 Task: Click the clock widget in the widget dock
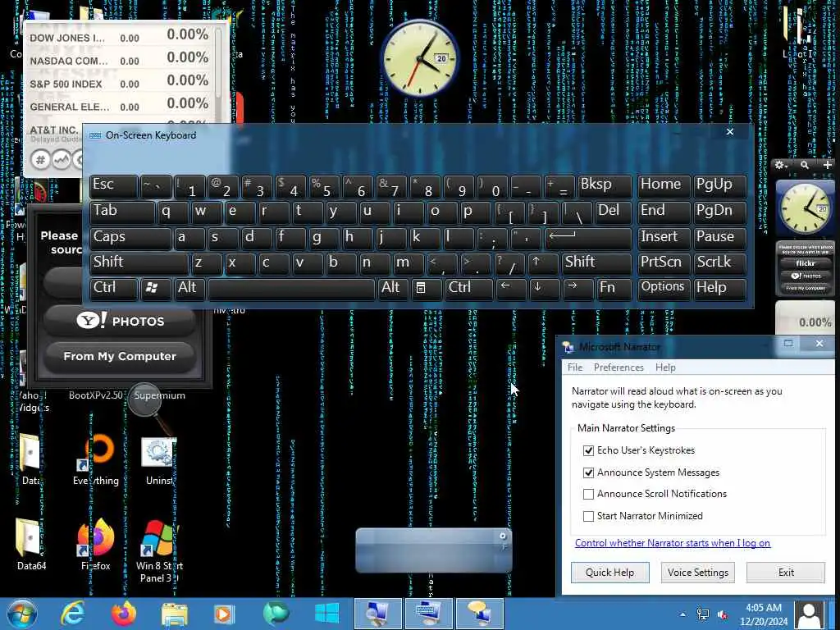(805, 209)
